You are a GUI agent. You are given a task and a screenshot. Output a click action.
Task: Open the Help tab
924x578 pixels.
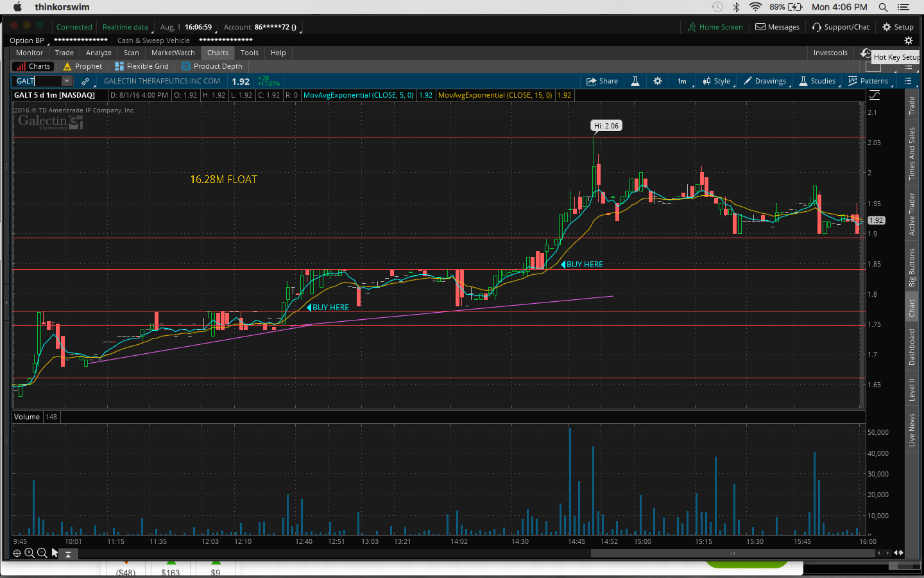(278, 53)
